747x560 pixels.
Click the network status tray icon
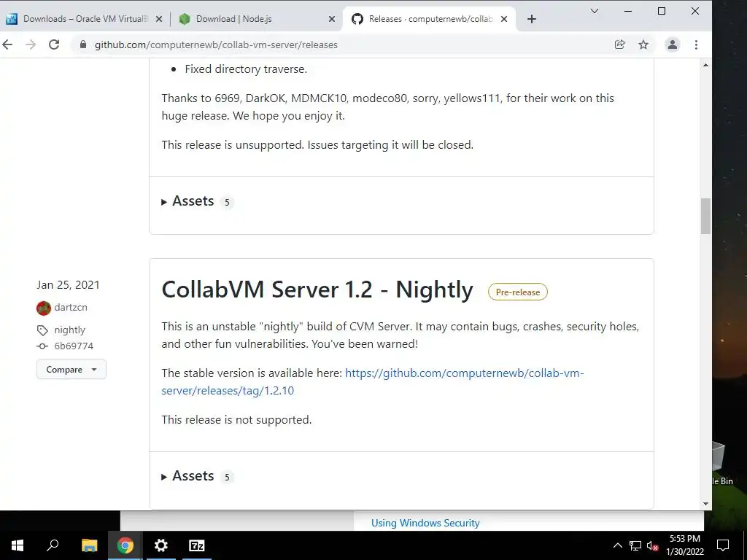point(635,545)
